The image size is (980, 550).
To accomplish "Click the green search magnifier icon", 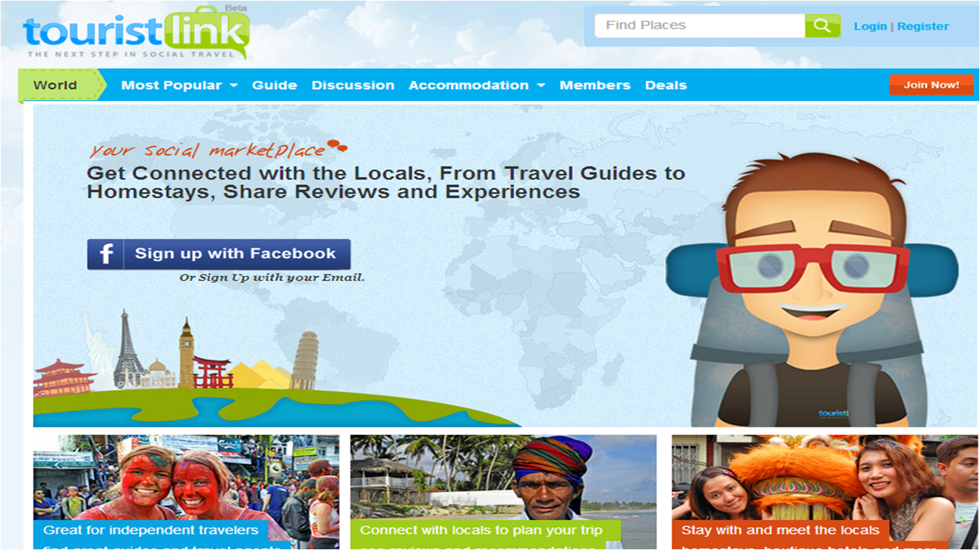I will 822,26.
